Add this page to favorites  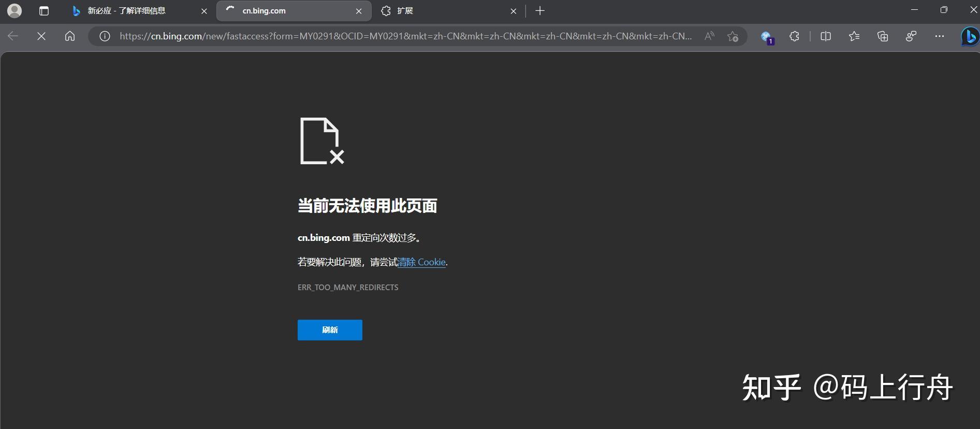tap(733, 36)
